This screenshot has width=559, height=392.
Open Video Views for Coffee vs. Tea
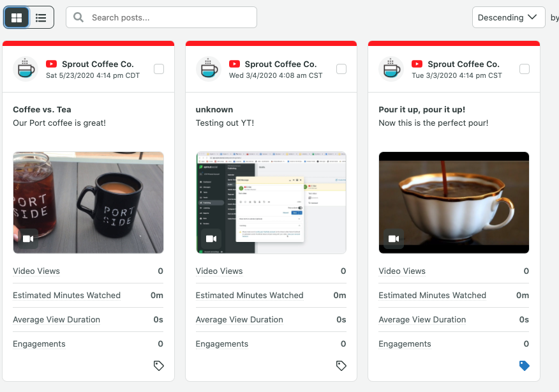(36, 271)
